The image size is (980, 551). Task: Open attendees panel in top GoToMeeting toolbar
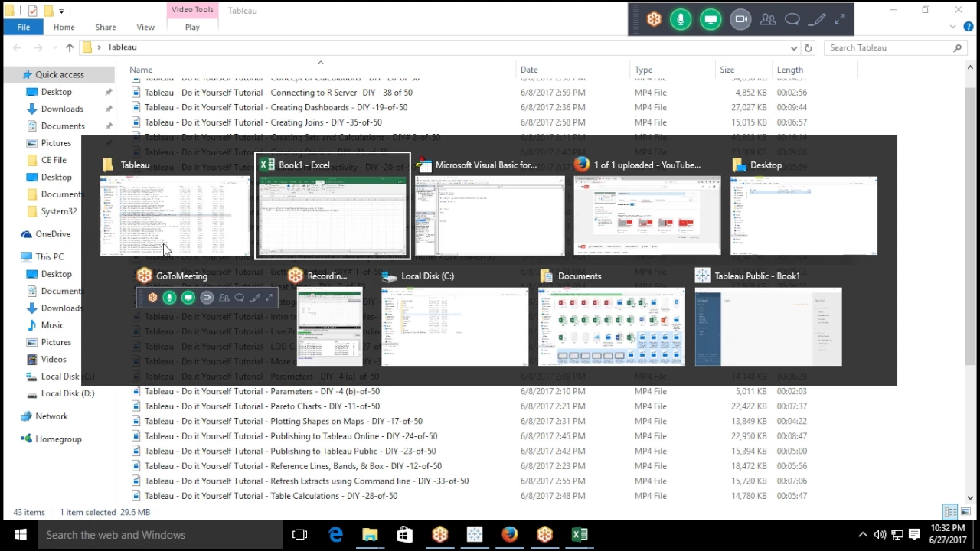[x=768, y=20]
